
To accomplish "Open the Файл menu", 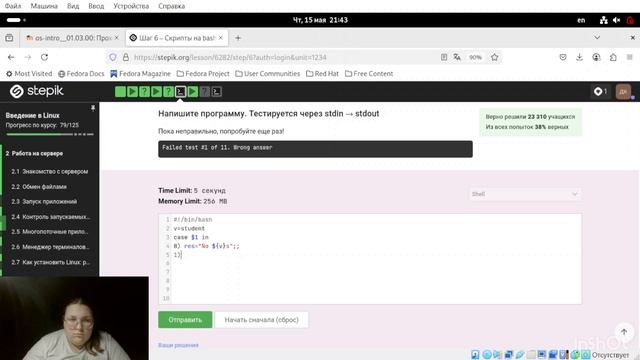I will 13,6.
